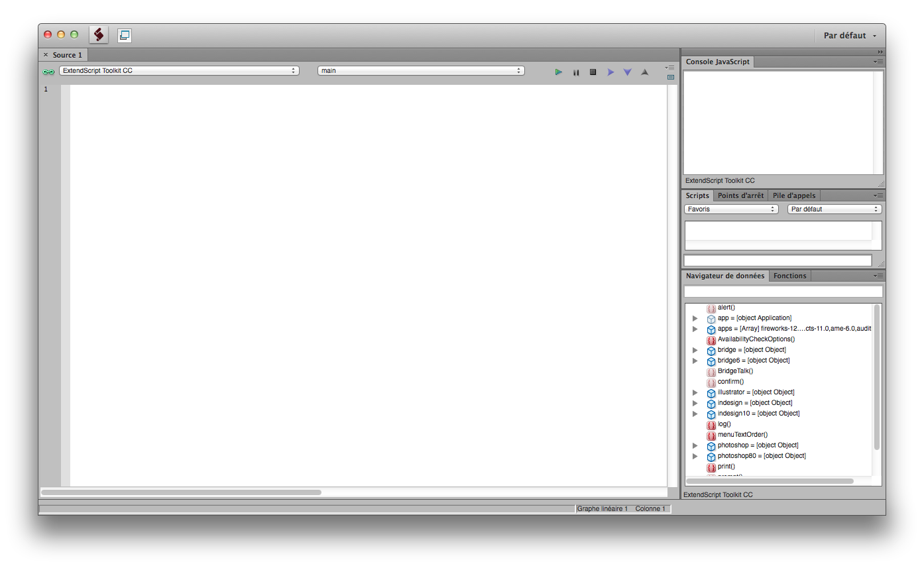Click the log() function icon
The width and height of the screenshot is (924, 568).
[711, 425]
